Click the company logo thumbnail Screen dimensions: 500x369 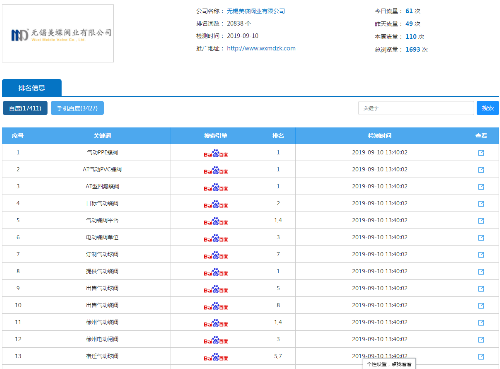click(58, 33)
